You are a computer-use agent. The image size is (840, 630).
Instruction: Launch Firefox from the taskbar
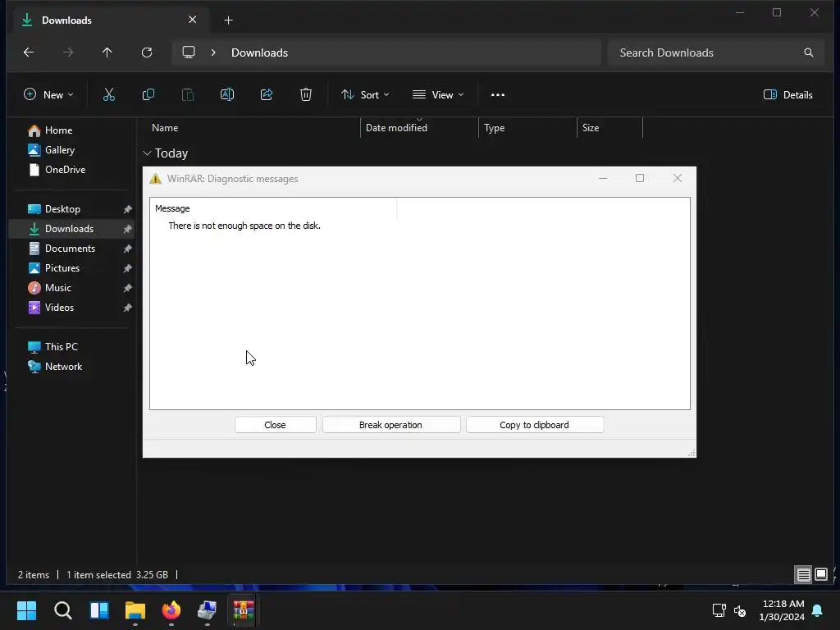pos(171,610)
